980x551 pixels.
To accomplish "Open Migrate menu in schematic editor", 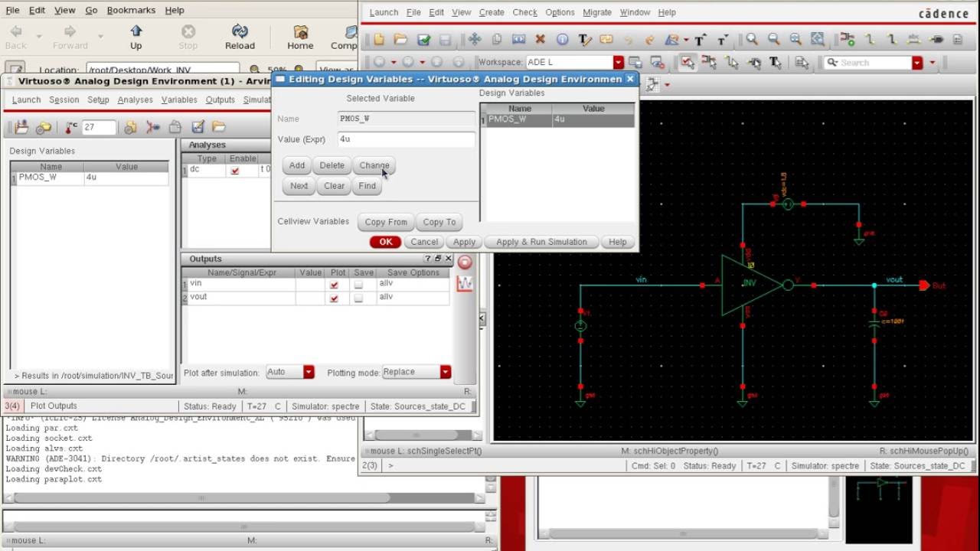I will pyautogui.click(x=596, y=12).
